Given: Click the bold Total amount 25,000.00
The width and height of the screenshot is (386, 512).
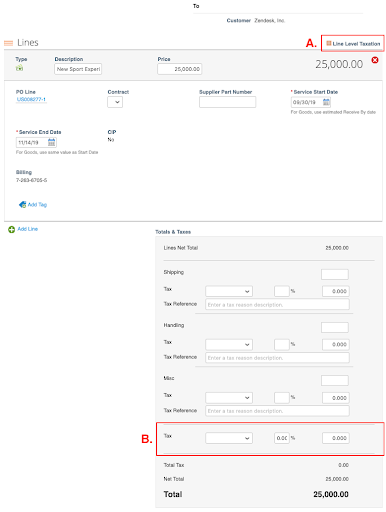Looking at the screenshot, I should click(331, 494).
